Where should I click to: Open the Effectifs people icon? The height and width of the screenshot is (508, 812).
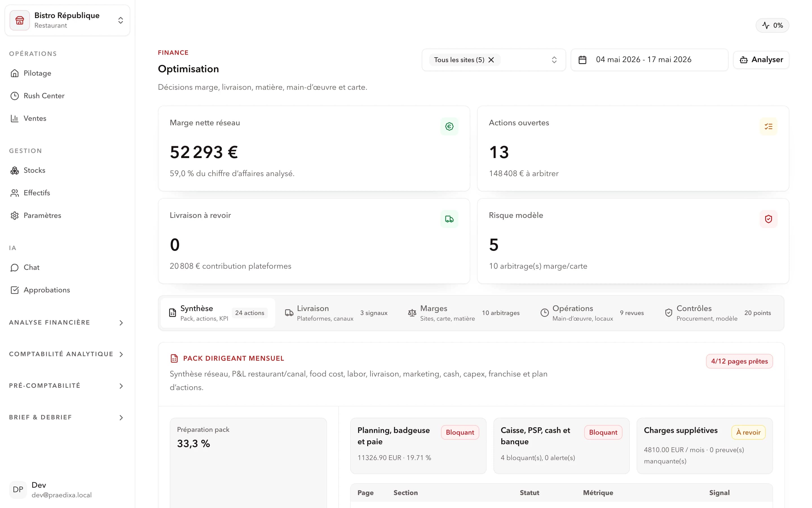(14, 193)
